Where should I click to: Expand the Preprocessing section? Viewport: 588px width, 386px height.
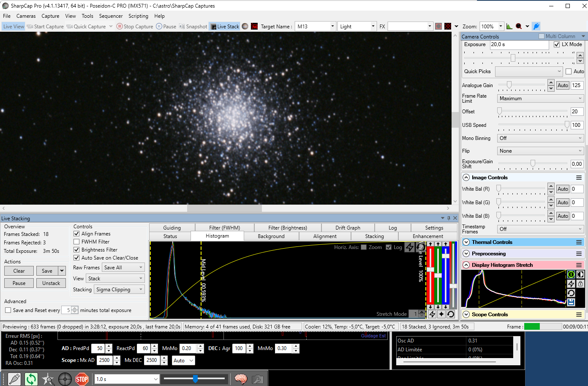466,254
